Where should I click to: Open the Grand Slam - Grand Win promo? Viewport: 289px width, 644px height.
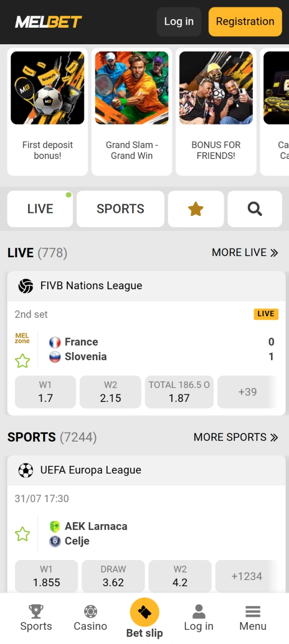(x=132, y=112)
